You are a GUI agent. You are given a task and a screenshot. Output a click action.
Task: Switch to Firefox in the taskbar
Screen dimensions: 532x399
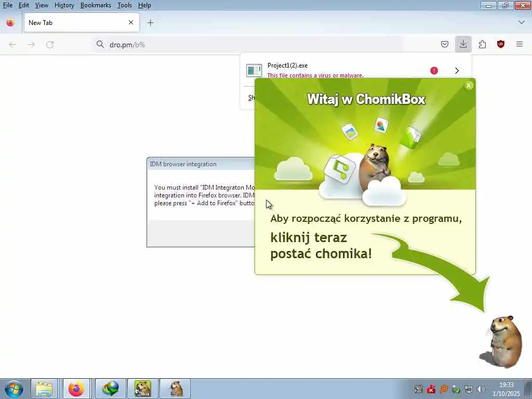pyautogui.click(x=76, y=389)
